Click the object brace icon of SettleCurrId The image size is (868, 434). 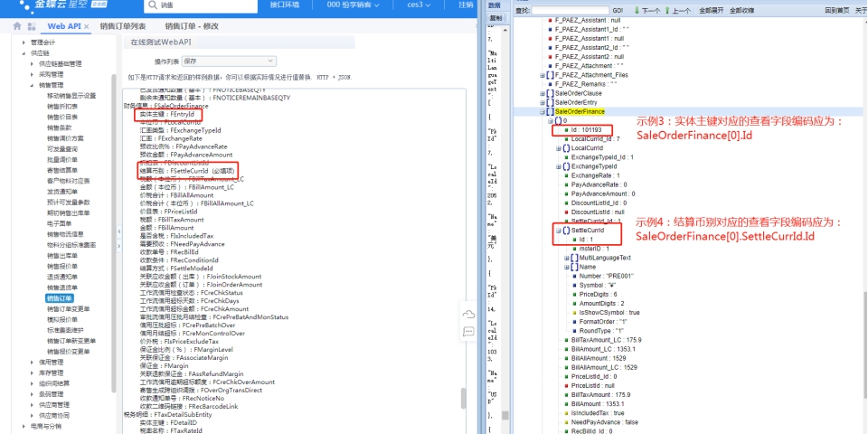point(566,231)
